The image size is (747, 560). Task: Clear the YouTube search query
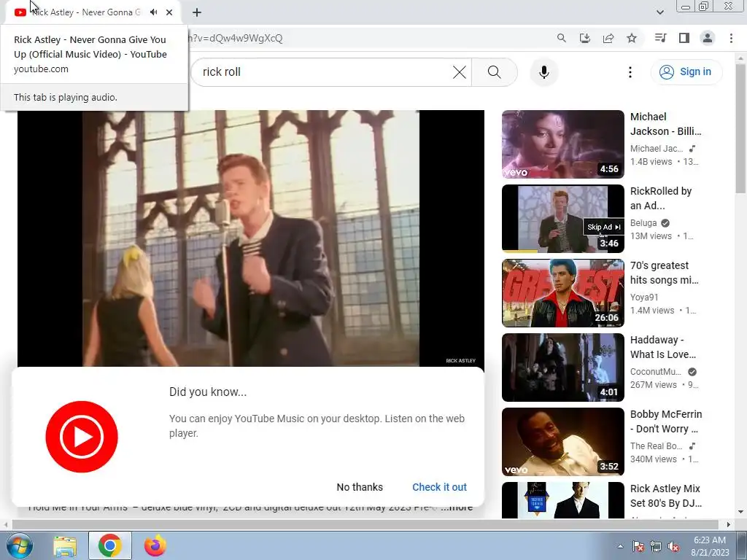pos(460,72)
